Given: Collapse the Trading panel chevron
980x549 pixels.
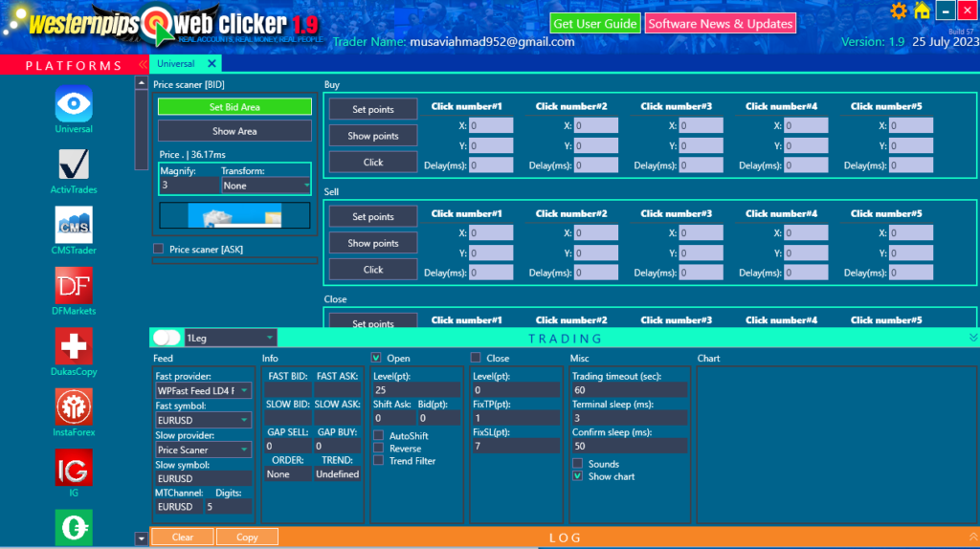Looking at the screenshot, I should [x=973, y=338].
